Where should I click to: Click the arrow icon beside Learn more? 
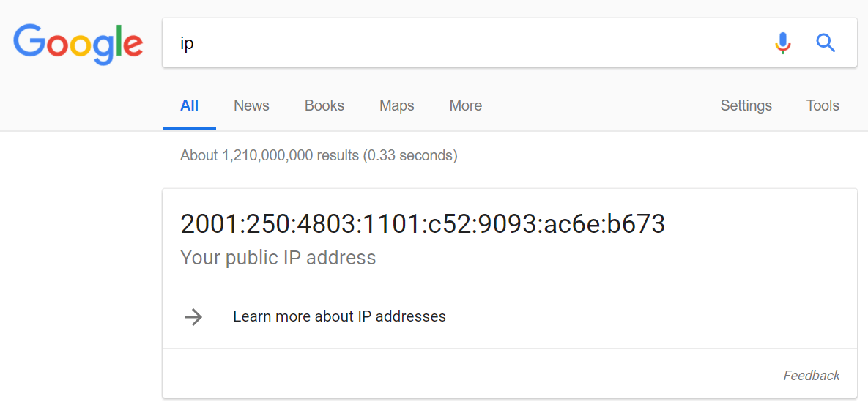pos(193,317)
